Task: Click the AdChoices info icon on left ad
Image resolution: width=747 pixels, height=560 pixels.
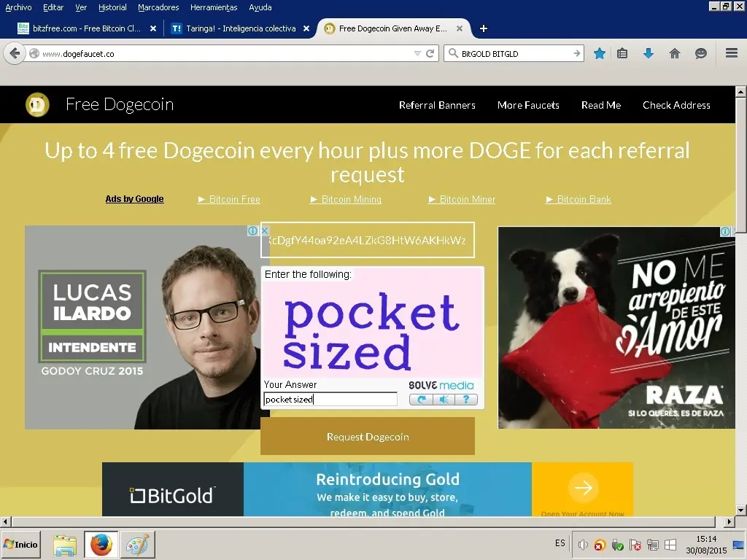Action: (252, 231)
